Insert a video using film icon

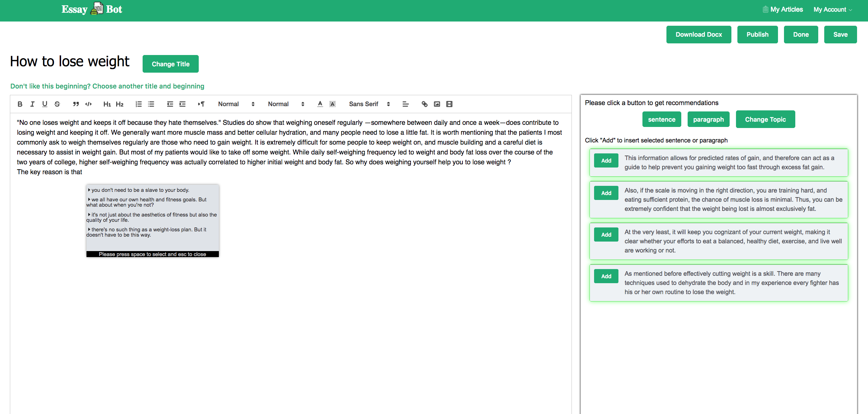(449, 104)
